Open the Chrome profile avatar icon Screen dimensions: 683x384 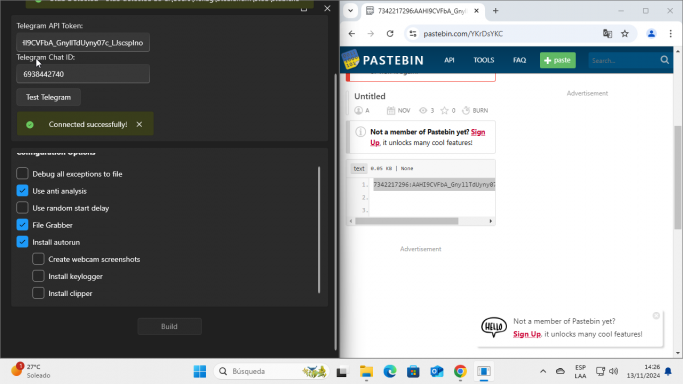click(651, 34)
